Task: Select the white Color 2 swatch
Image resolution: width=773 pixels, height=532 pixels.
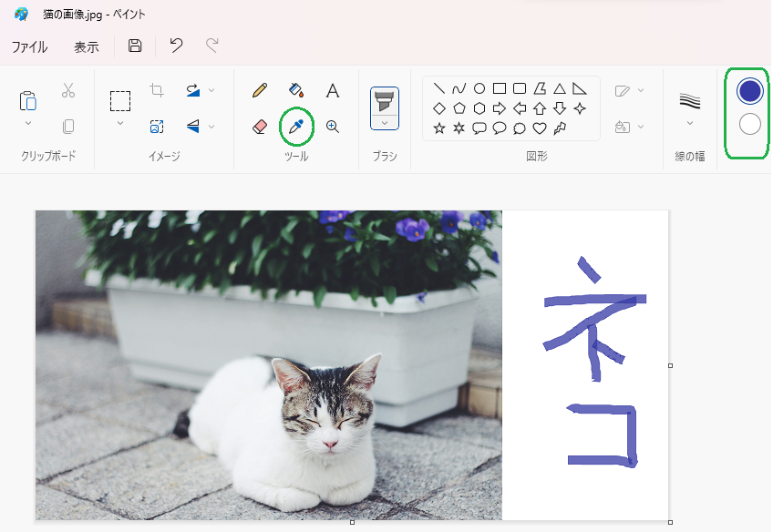Action: 750,124
